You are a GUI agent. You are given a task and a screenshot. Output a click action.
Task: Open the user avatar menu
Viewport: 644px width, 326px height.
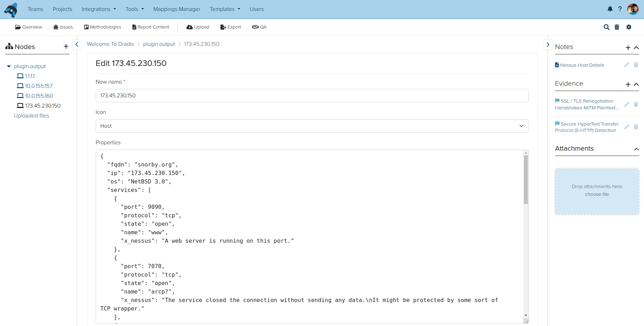(x=633, y=9)
